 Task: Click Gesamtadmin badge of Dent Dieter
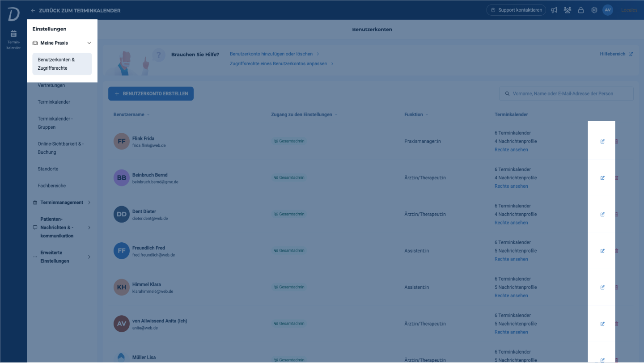coord(289,214)
